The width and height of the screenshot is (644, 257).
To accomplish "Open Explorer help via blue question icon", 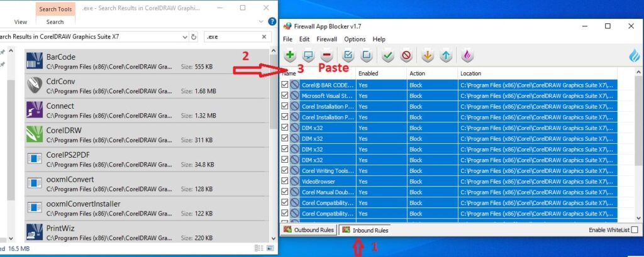I will pos(272,21).
